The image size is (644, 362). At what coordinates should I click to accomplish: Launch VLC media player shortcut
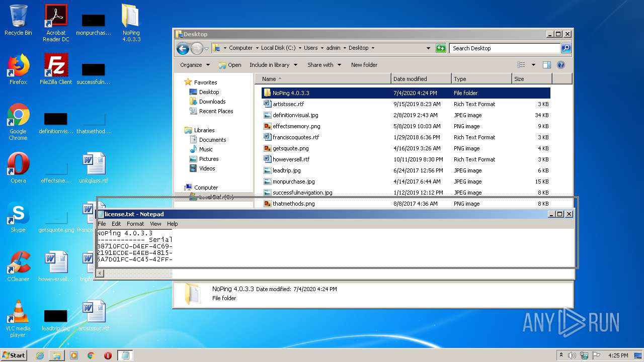click(x=18, y=319)
